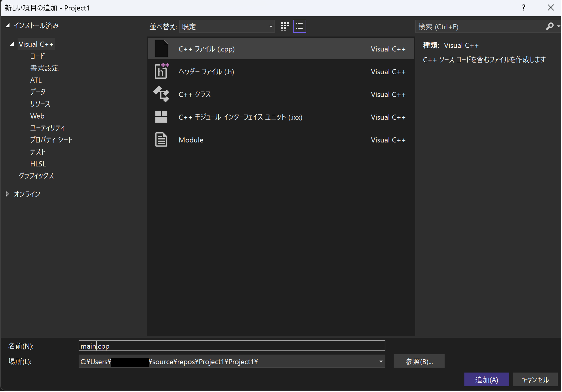The height and width of the screenshot is (392, 562).
Task: Click the 参照(B)... browse button
Action: click(x=419, y=361)
